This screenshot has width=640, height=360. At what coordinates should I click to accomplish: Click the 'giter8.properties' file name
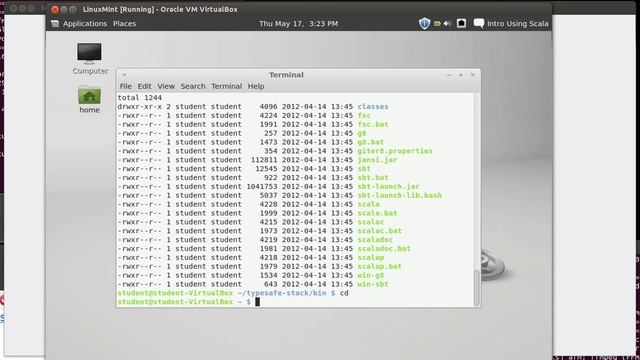[x=395, y=151]
